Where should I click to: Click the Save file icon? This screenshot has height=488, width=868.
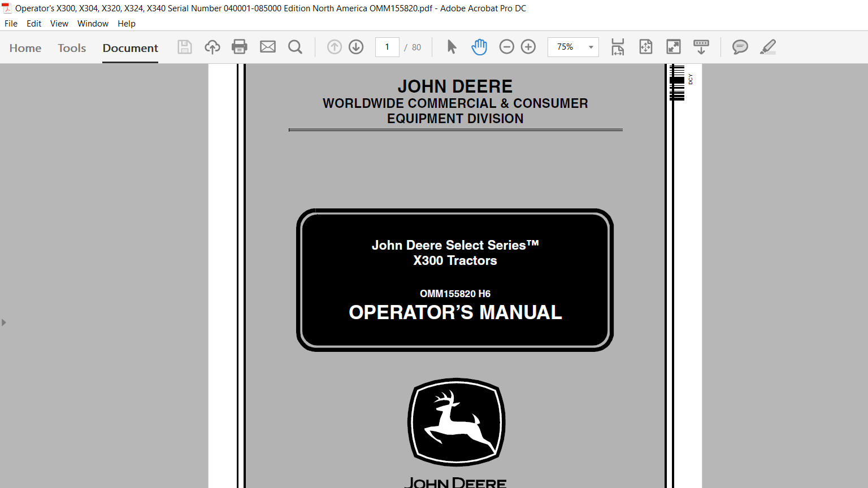pyautogui.click(x=185, y=47)
